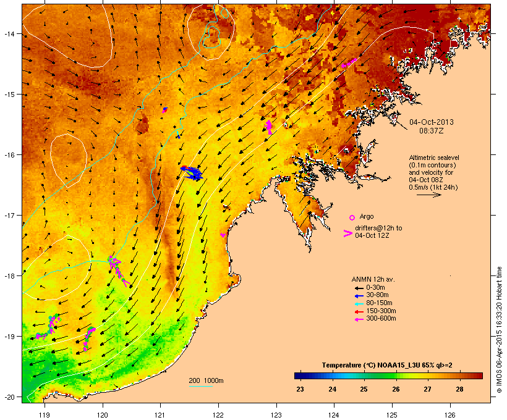
Task: Click the 121 longitude axis label
Action: 160,415
